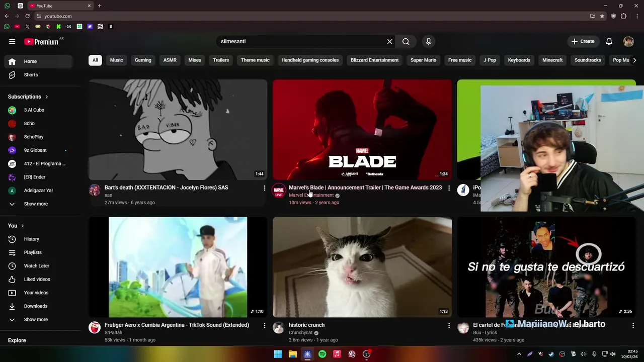This screenshot has height=362, width=644.
Task: Click the magnifier search button
Action: tap(406, 42)
